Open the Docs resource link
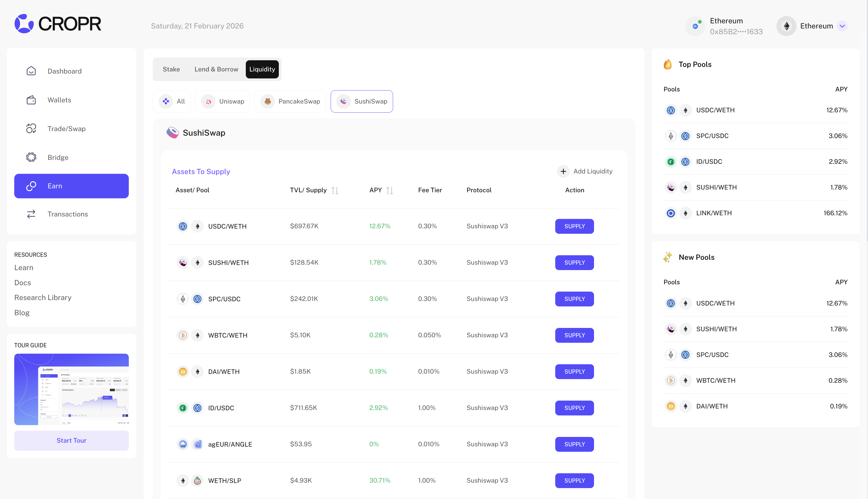Viewport: 868px width, 499px height. point(23,283)
